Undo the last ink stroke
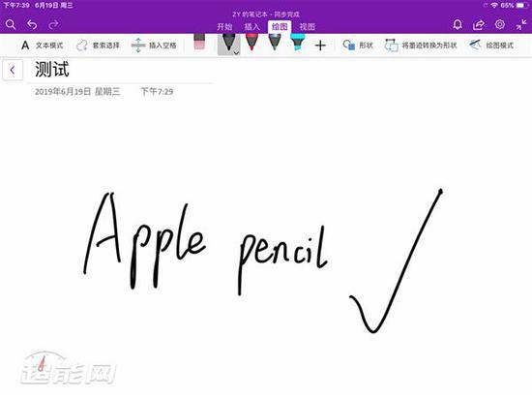532x399 pixels. [32, 25]
